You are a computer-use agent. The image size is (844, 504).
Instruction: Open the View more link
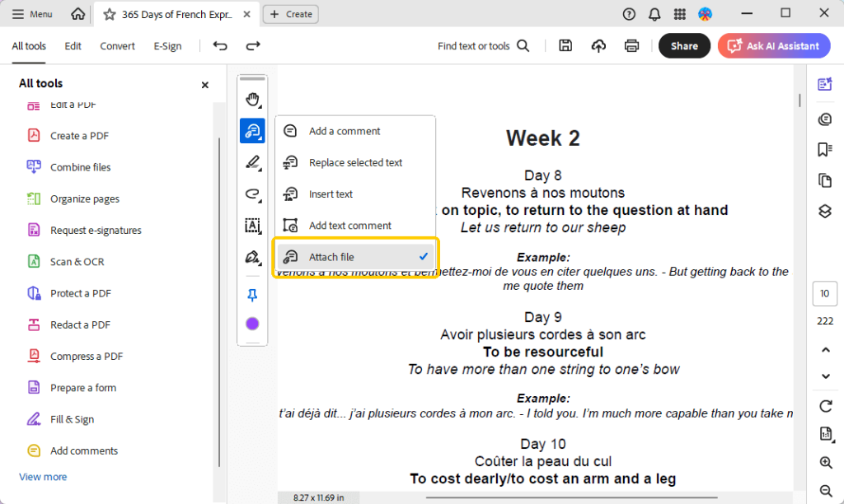[x=42, y=477]
